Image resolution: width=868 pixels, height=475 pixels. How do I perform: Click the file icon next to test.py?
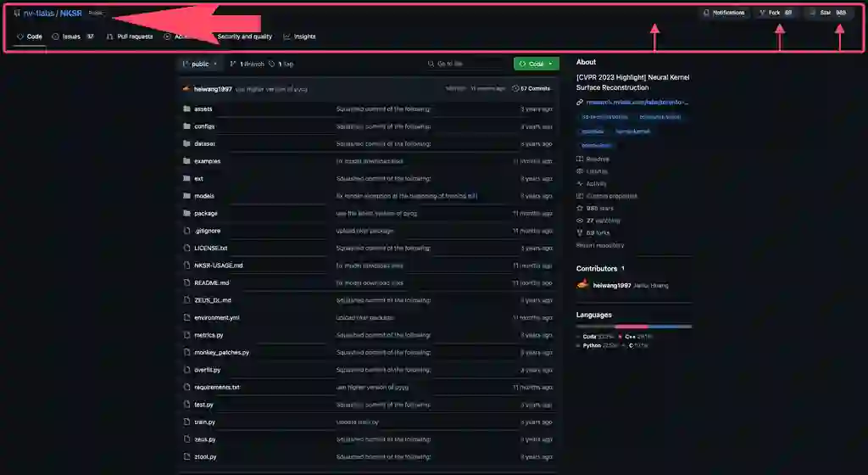click(186, 405)
